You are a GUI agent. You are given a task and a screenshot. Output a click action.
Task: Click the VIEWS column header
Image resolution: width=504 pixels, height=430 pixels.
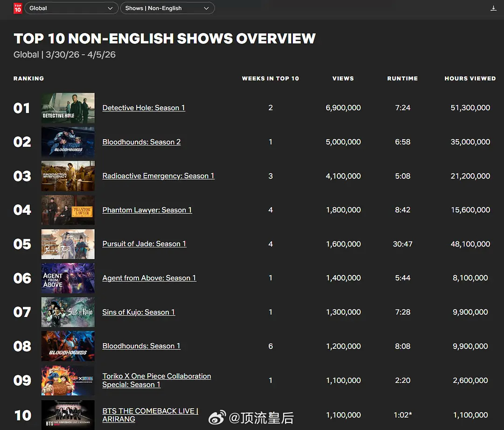click(x=343, y=78)
